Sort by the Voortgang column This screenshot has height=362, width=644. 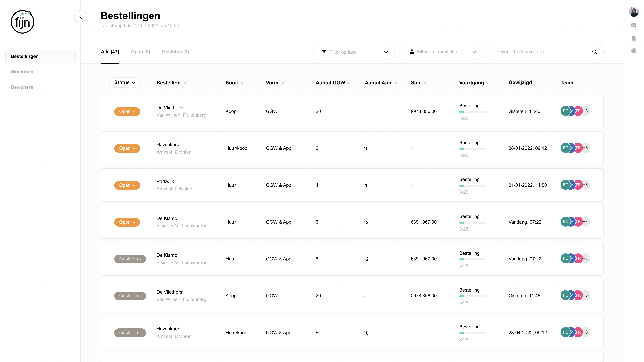[474, 83]
